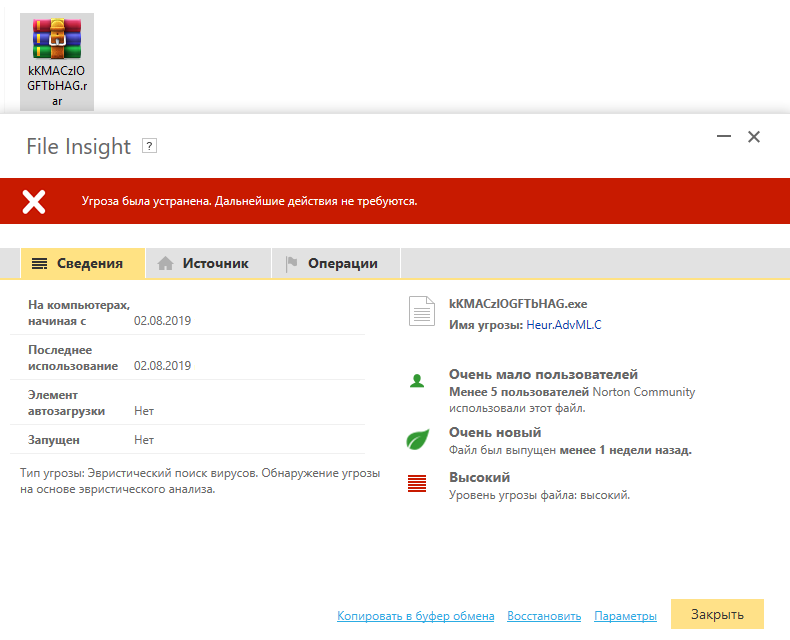Click the 'Угроза была устранена' banner message

tap(249, 201)
